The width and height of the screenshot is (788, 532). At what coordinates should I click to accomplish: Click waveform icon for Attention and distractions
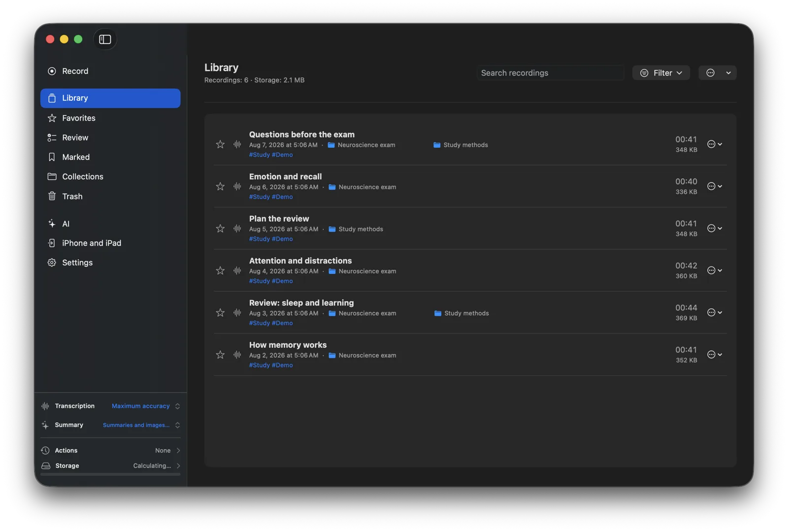point(237,271)
